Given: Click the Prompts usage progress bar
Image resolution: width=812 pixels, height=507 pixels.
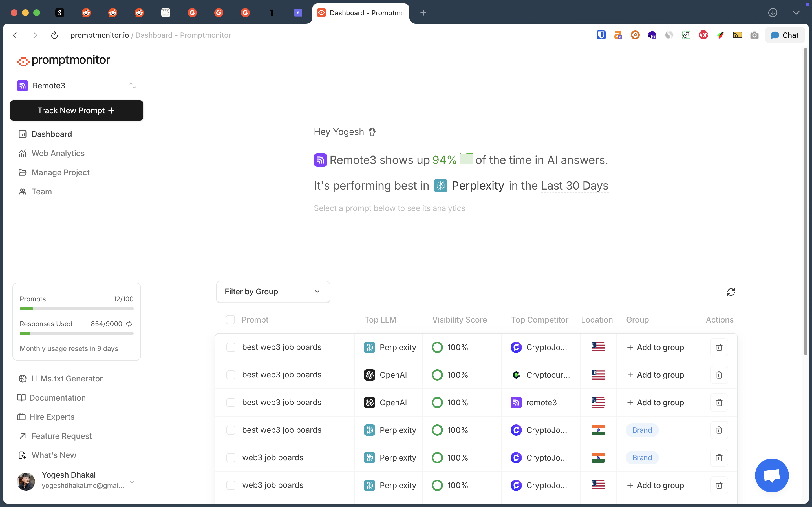Looking at the screenshot, I should point(76,308).
